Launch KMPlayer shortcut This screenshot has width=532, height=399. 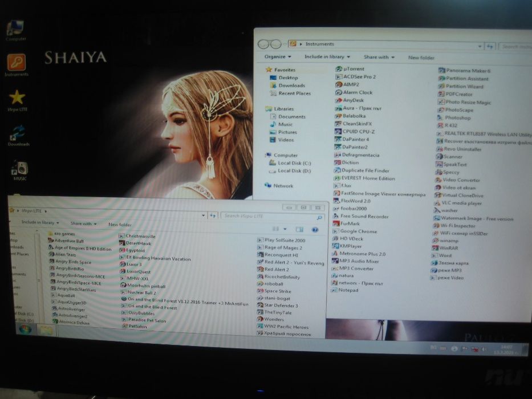point(347,246)
